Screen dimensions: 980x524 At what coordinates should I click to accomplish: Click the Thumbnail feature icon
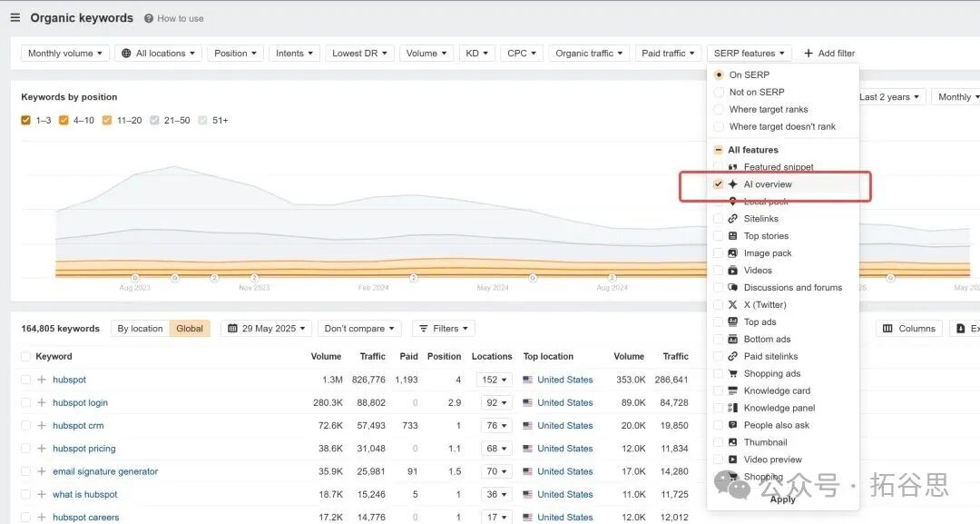click(x=732, y=442)
